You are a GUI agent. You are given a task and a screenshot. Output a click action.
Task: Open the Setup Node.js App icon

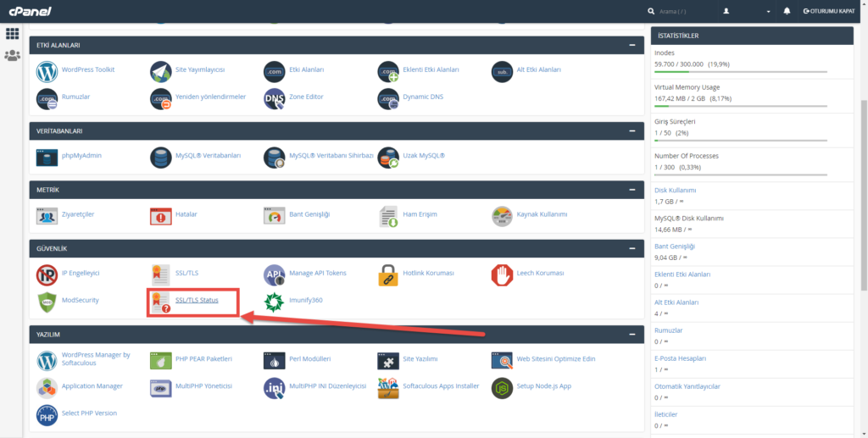point(502,388)
